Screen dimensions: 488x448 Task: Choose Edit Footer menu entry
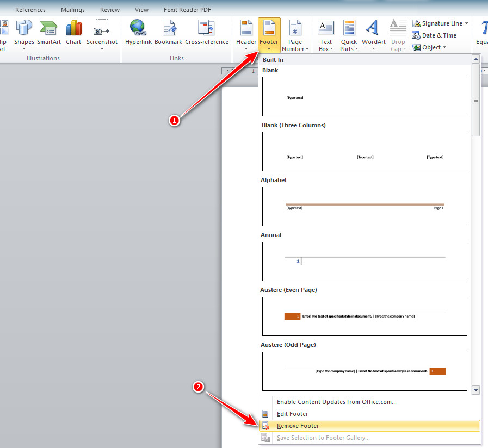292,414
